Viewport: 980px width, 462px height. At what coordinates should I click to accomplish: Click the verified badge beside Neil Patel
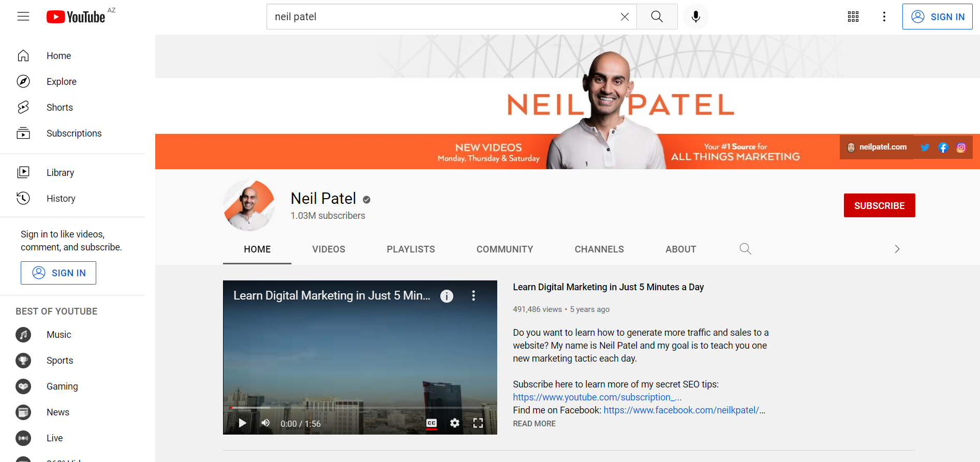[366, 200]
